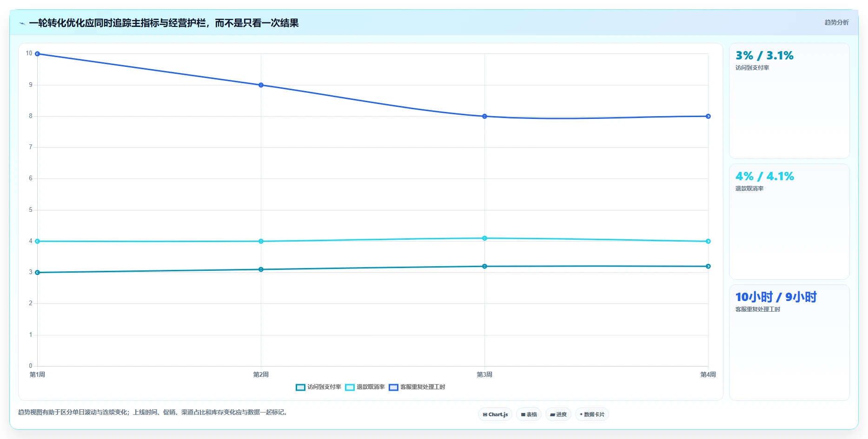Viewport: 868px width, 439px height.
Task: Click the 第3周 x-axis label
Action: click(484, 374)
